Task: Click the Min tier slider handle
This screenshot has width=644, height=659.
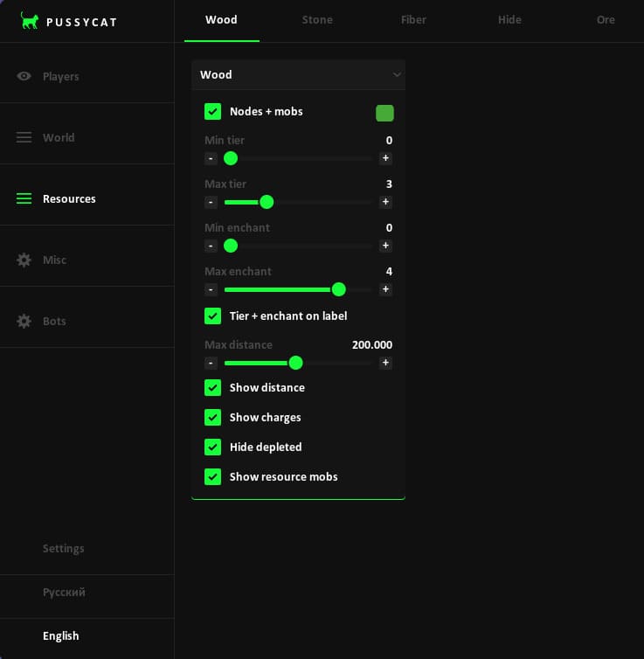Action: [x=231, y=158]
